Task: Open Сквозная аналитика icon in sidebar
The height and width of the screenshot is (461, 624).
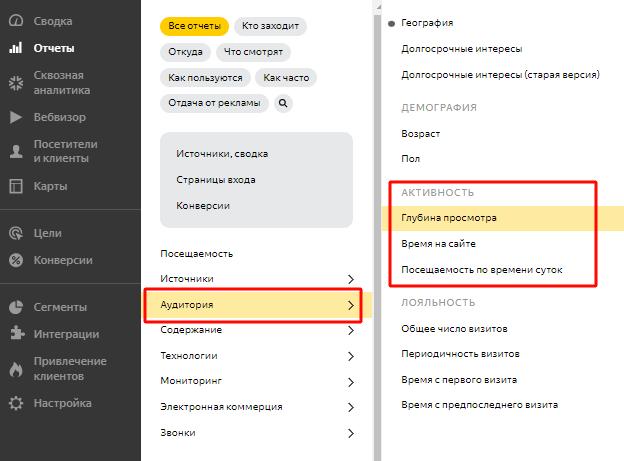Action: [x=15, y=83]
